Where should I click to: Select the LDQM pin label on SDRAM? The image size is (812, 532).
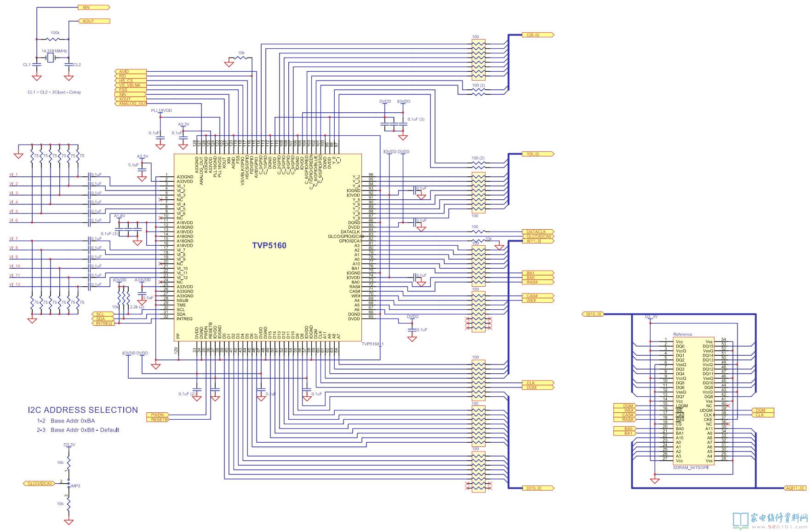click(682, 405)
